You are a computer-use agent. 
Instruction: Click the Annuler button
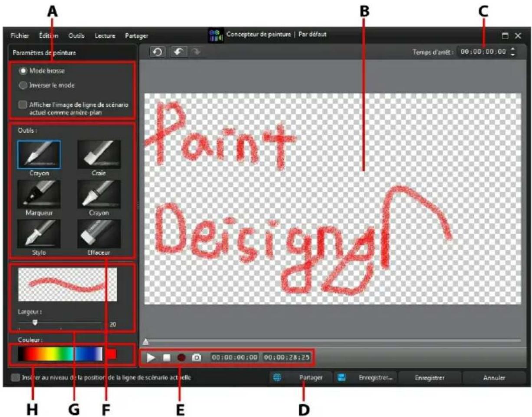point(494,378)
